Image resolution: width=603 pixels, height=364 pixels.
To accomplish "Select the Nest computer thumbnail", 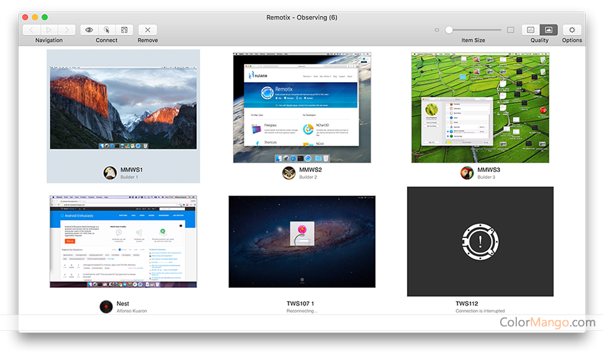I will [123, 241].
